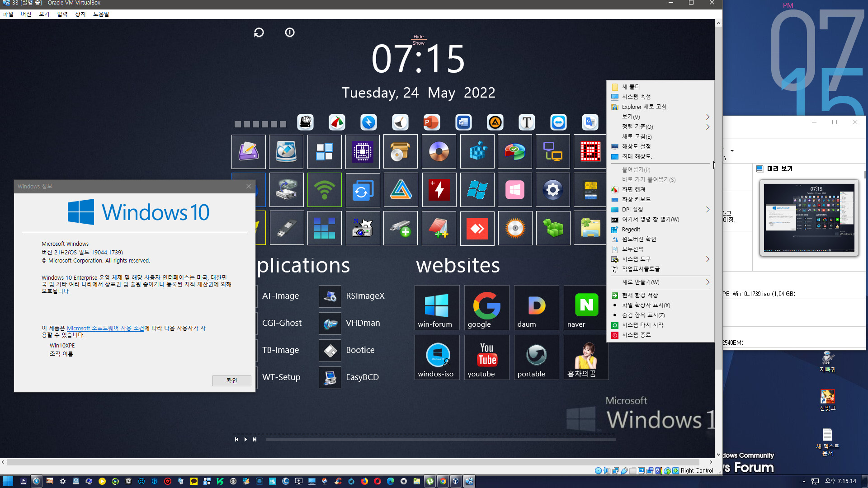The width and height of the screenshot is (868, 488).
Task: Open Regedit from context menu
Action: click(660, 229)
